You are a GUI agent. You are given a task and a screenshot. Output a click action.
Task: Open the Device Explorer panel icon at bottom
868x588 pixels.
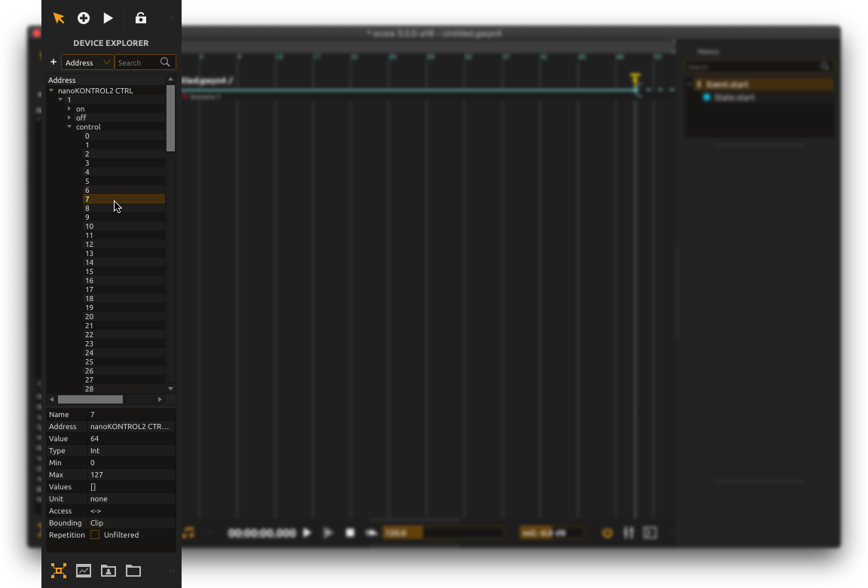[x=59, y=570]
